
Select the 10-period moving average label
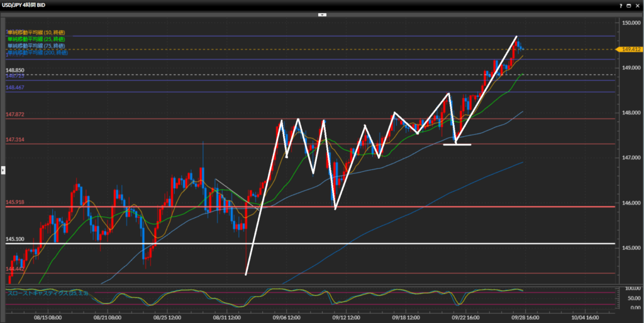pos(36,32)
